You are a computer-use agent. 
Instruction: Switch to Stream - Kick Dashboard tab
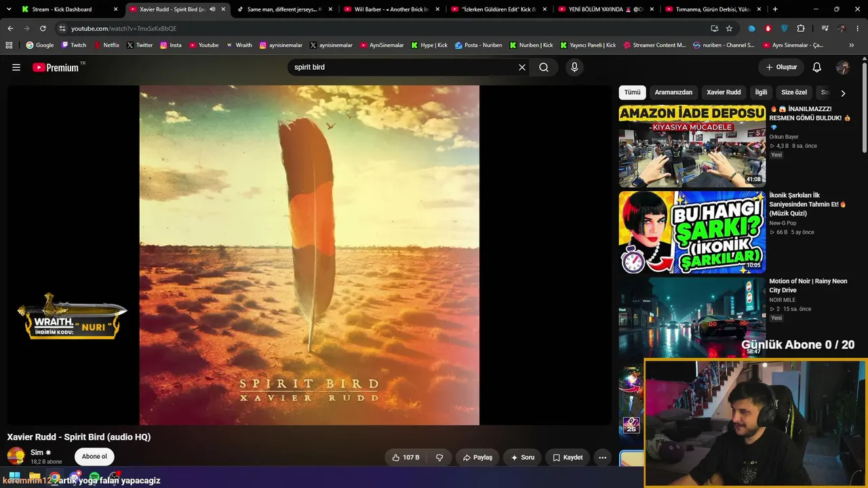point(70,9)
